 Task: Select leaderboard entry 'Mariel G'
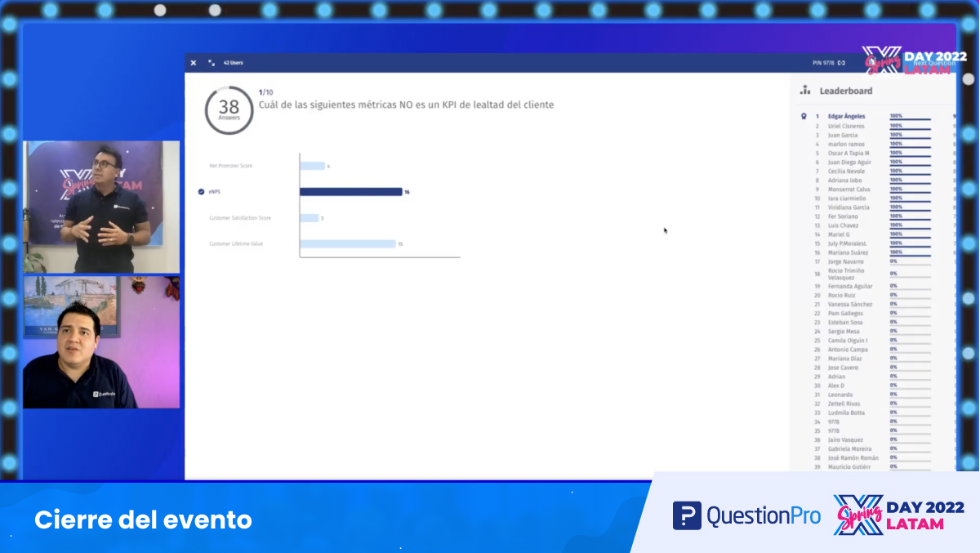point(839,234)
